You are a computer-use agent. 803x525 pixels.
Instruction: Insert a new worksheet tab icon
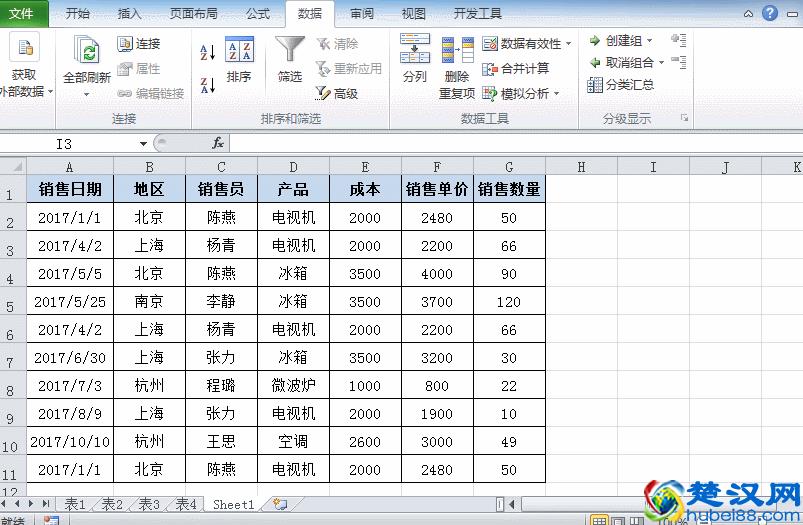tap(280, 504)
